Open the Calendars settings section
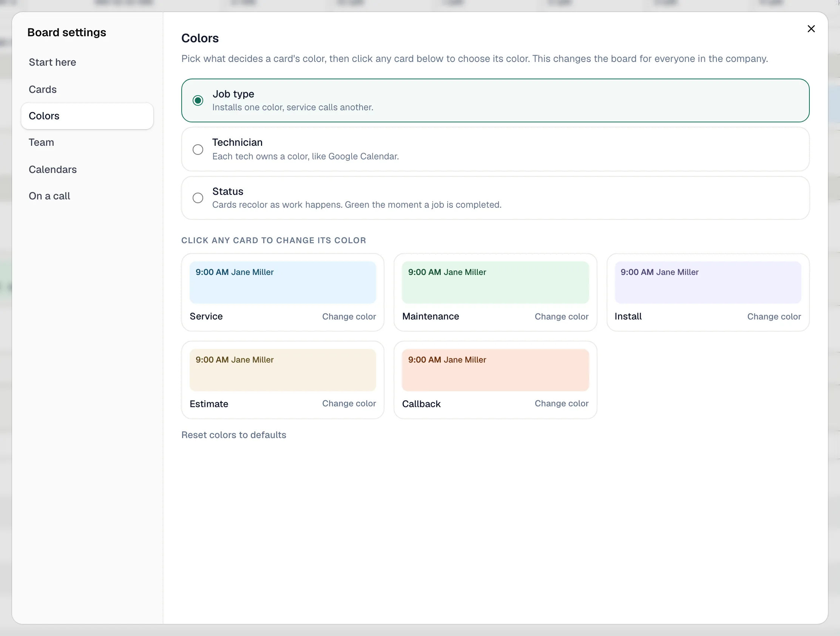840x636 pixels. (x=87, y=169)
